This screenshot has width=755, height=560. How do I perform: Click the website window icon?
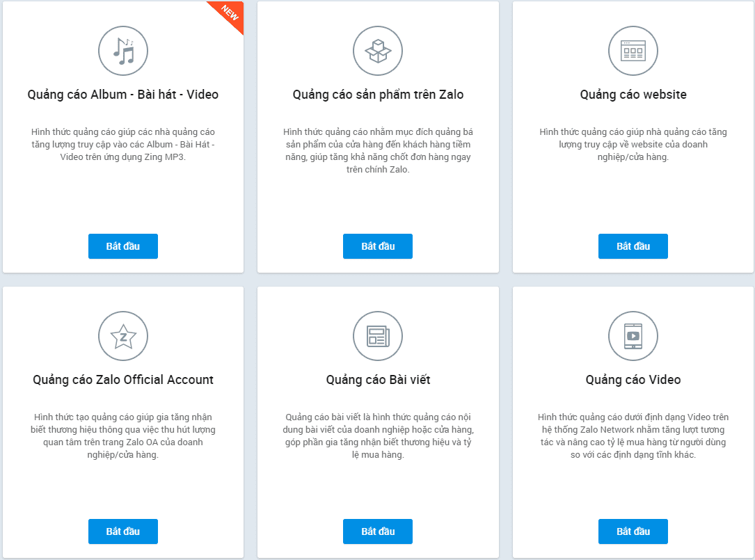point(633,51)
